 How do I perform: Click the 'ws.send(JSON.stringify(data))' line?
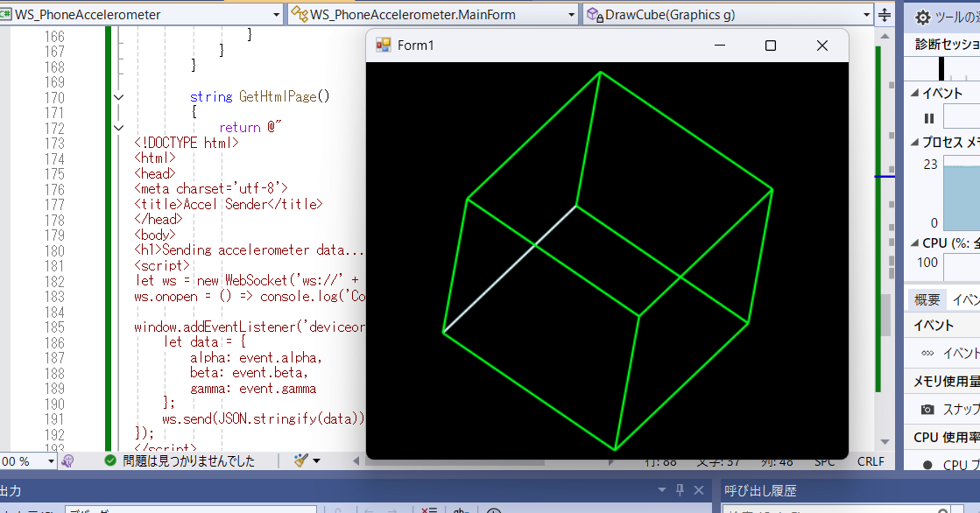(x=264, y=419)
